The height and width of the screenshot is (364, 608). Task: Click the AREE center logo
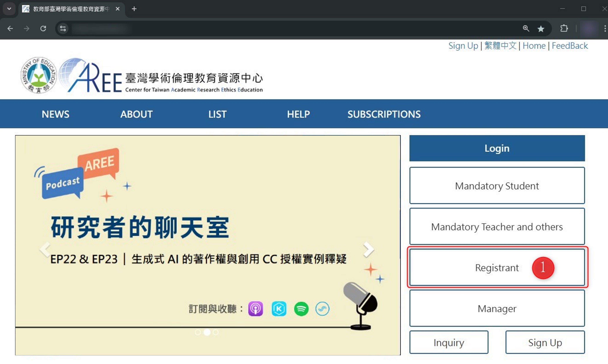point(161,75)
